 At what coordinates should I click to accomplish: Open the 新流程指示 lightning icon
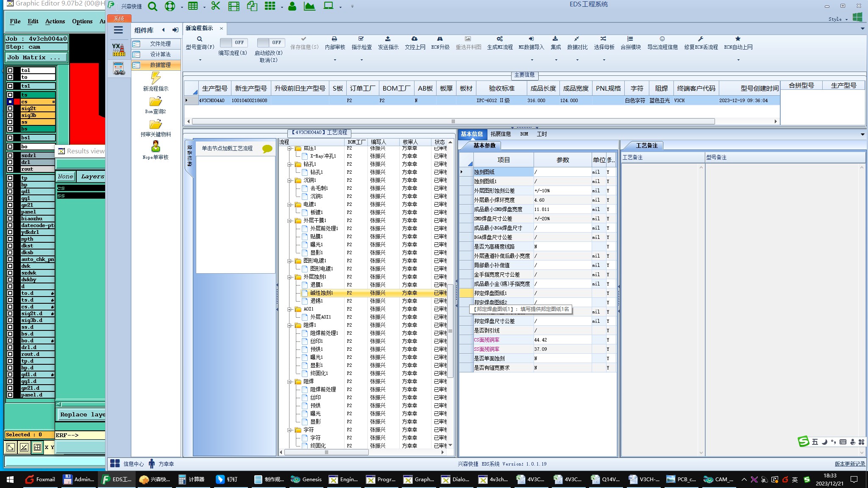click(156, 78)
